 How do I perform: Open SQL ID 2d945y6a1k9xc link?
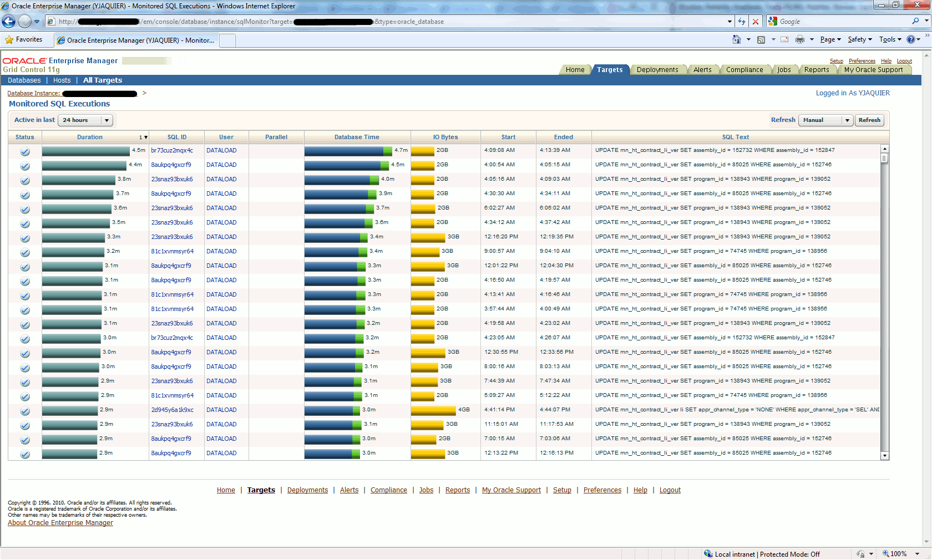[173, 410]
